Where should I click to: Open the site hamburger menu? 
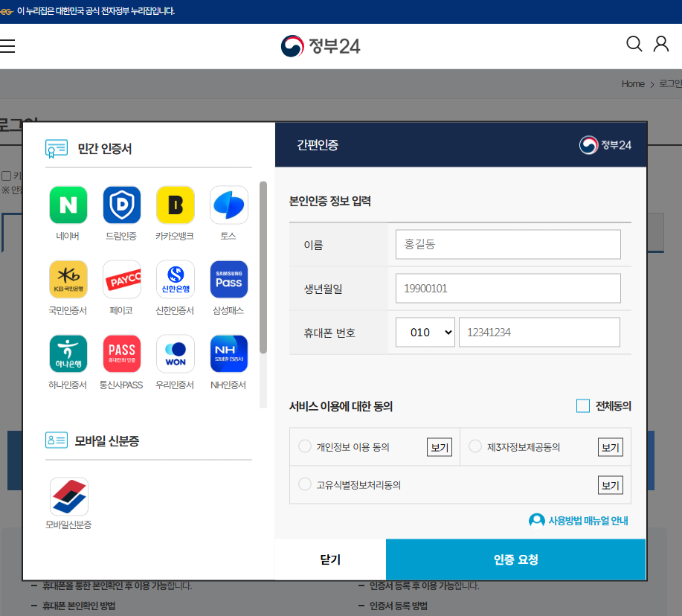click(x=9, y=45)
